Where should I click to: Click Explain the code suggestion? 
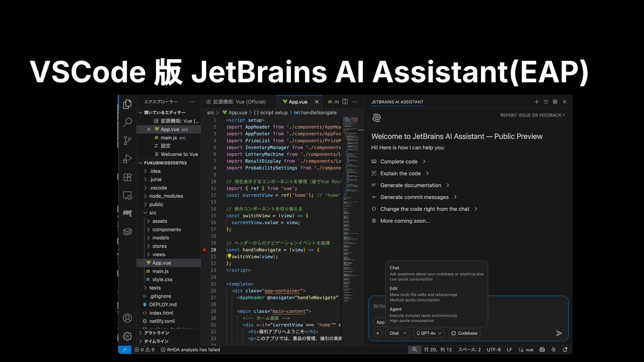(x=400, y=173)
